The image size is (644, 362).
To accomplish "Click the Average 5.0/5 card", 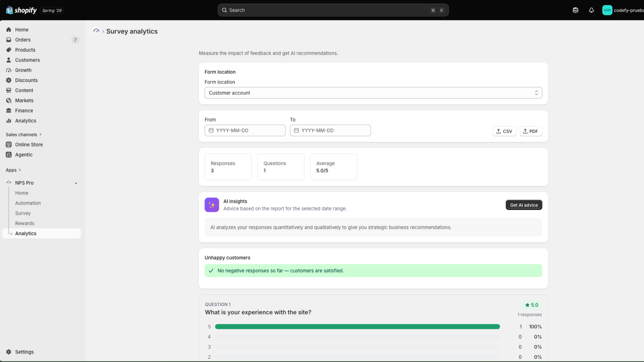I will click(x=334, y=167).
